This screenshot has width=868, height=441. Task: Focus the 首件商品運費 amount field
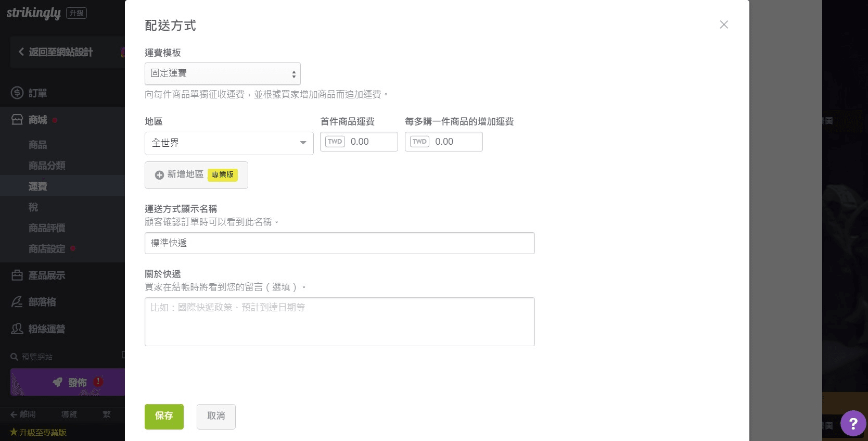coord(371,142)
